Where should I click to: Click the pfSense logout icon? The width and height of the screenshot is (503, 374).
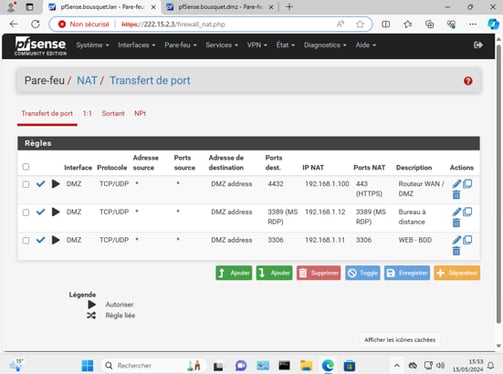coord(478,45)
